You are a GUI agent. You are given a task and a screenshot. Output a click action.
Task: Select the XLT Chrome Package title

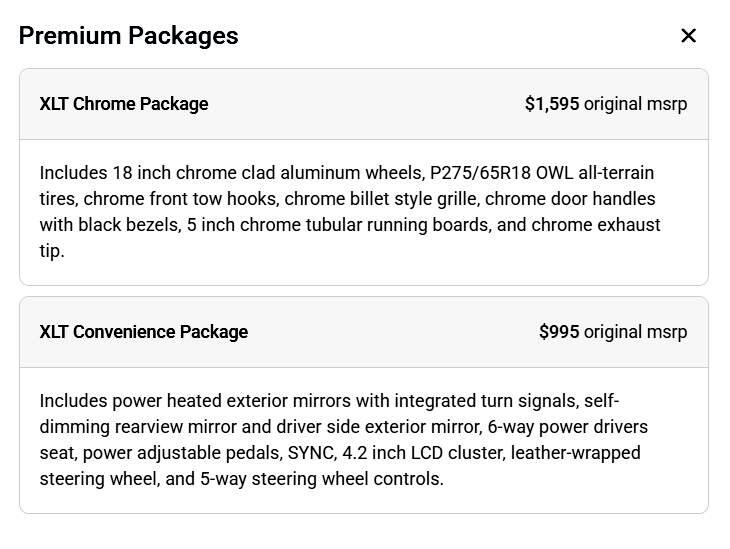click(124, 104)
